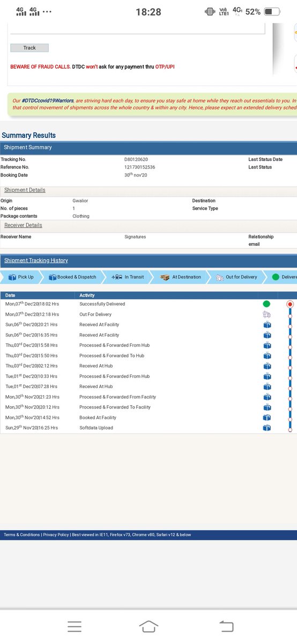297x644 pixels.
Task: Open the Privacy Policy link
Action: [x=56, y=535]
